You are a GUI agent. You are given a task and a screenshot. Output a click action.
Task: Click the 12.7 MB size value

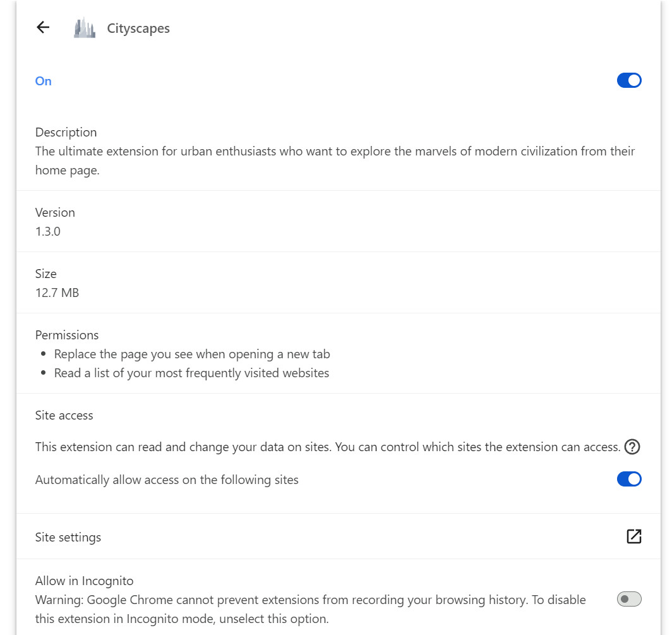(x=57, y=293)
